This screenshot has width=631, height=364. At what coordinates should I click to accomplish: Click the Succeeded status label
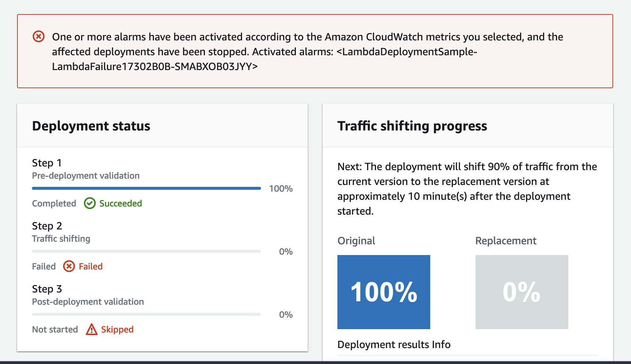point(120,203)
